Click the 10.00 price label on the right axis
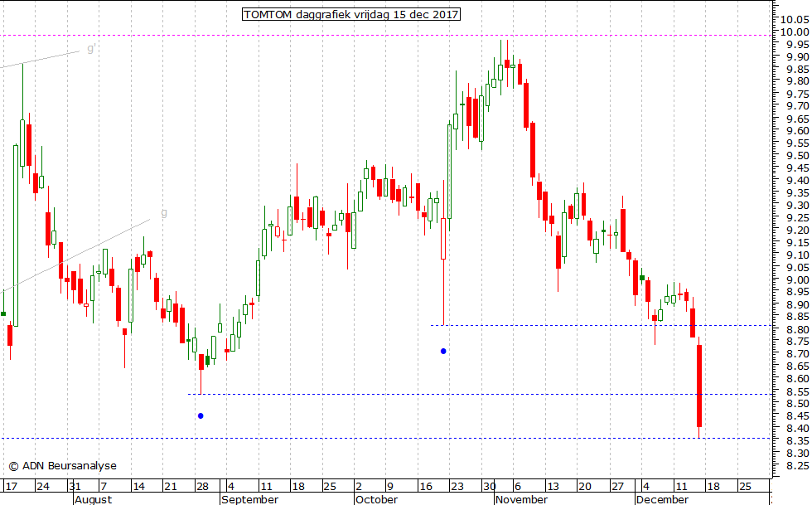The image size is (812, 505). [x=795, y=32]
